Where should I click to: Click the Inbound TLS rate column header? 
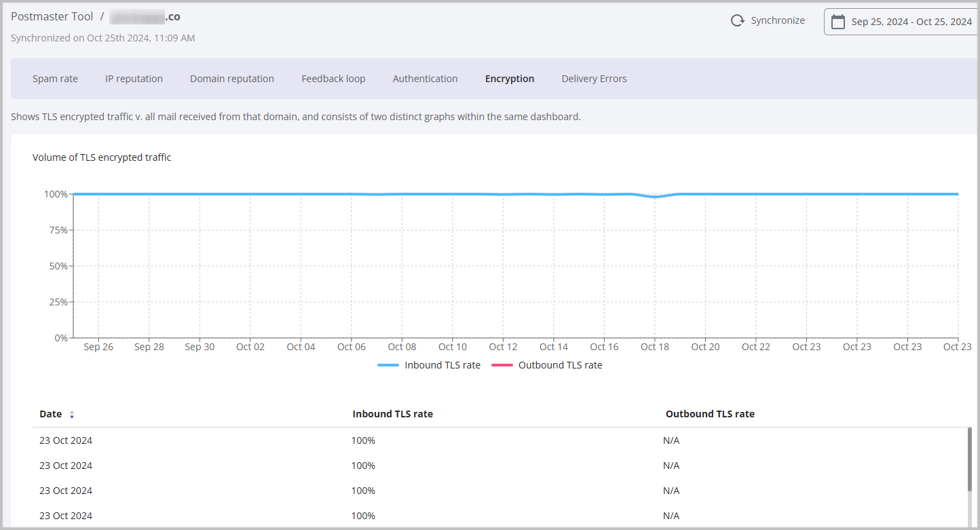392,414
